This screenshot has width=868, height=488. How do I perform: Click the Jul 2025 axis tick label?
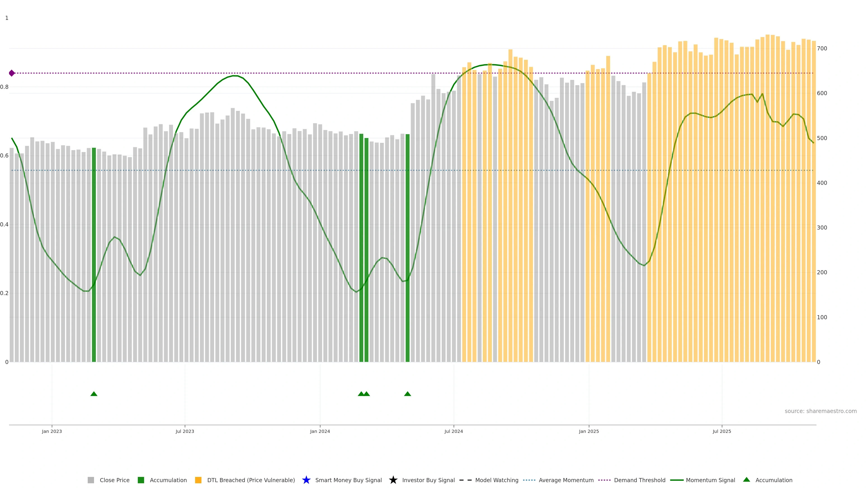click(722, 431)
